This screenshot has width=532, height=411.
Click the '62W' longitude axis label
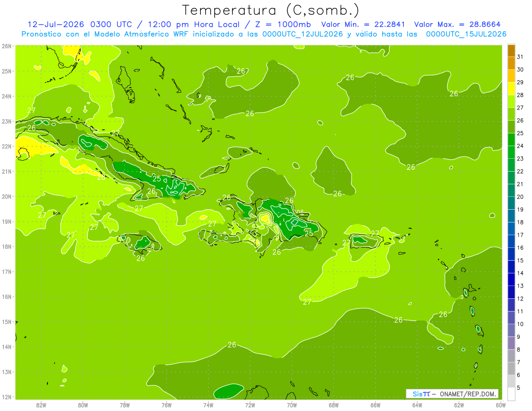459,404
